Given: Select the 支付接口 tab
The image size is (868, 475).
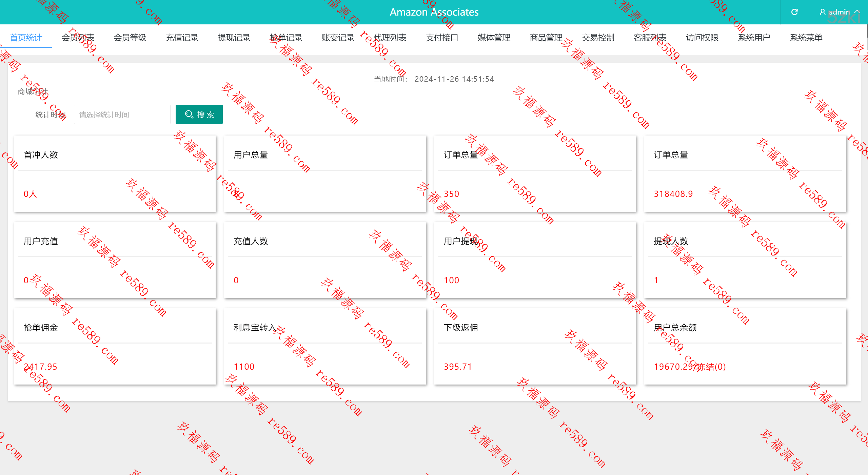Looking at the screenshot, I should [x=442, y=38].
